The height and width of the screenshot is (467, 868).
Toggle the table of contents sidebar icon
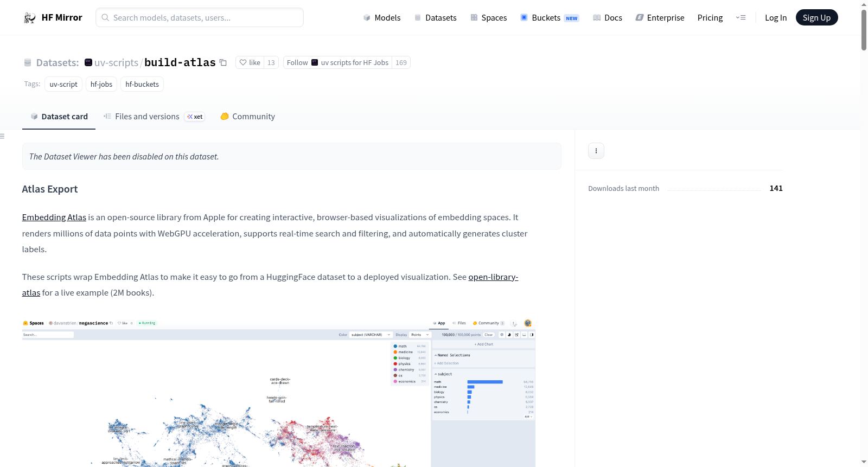tap(2, 136)
